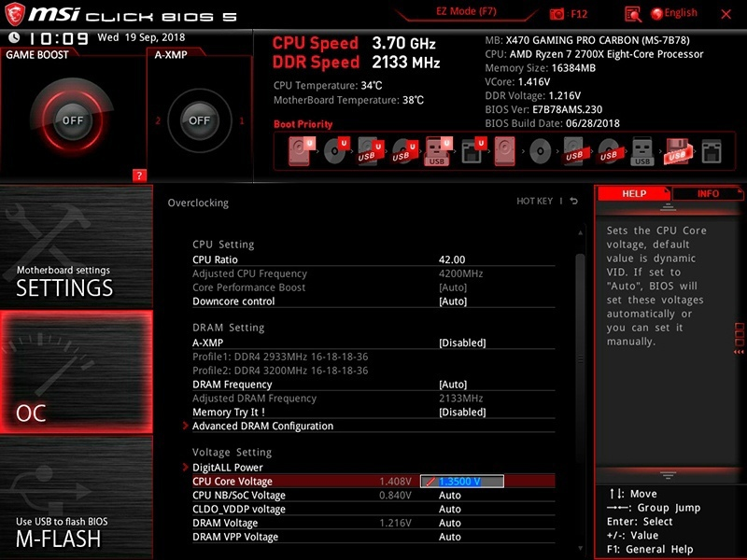Click the date Wed 19 Sep, 2018
Screen dimensions: 747x560
[x=141, y=37]
